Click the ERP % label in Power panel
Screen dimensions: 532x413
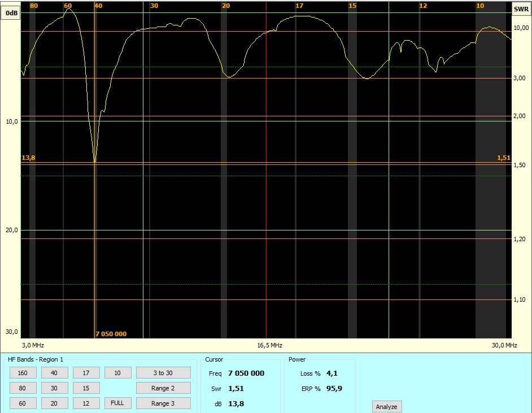(x=311, y=389)
